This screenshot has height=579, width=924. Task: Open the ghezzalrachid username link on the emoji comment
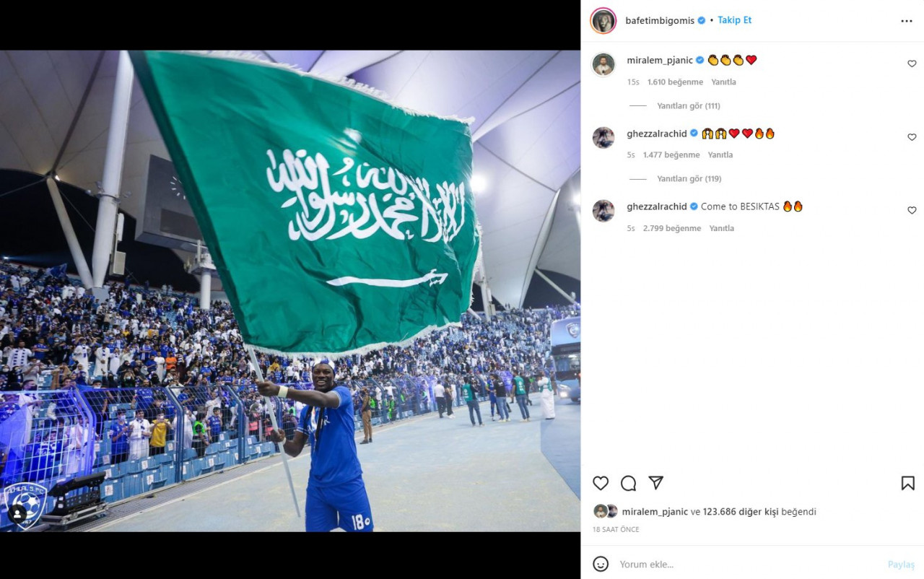pyautogui.click(x=657, y=134)
